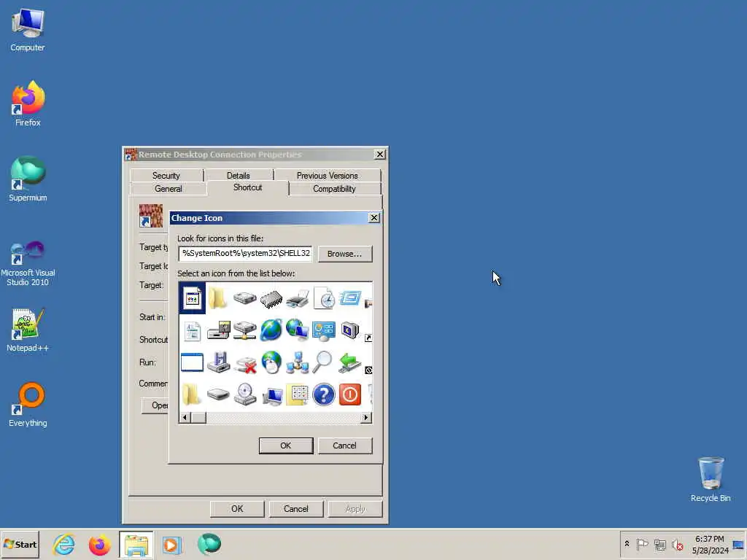747x560 pixels.
Task: Choose the printer icon in the list
Action: pos(298,298)
